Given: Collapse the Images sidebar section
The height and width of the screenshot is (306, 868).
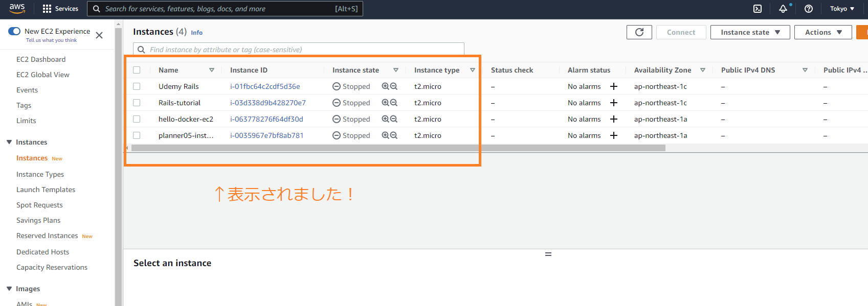Looking at the screenshot, I should pos(9,289).
